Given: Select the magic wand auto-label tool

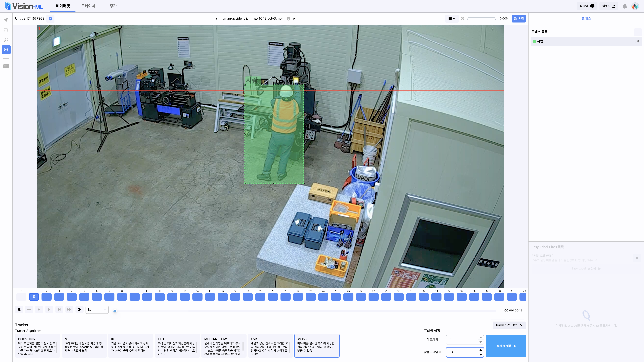Looking at the screenshot, I should [x=6, y=40].
